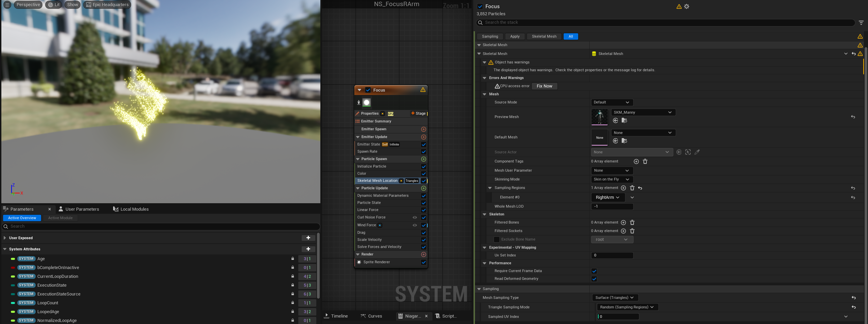This screenshot has width=868, height=324.
Task: Add module to Emitter Update section
Action: coord(423,137)
